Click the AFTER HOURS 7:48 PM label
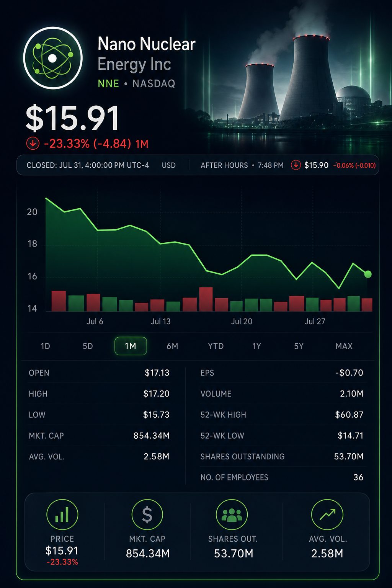Image resolution: width=392 pixels, height=588 pixels. point(242,165)
